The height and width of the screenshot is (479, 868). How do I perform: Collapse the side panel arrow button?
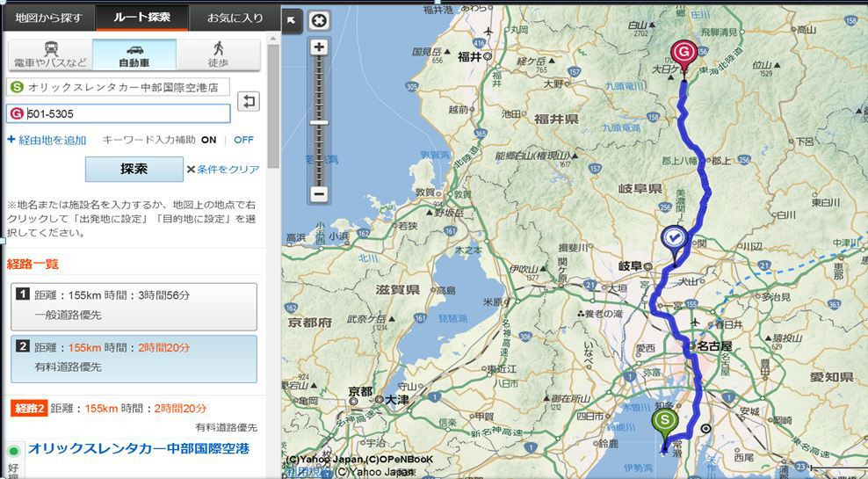pos(292,21)
